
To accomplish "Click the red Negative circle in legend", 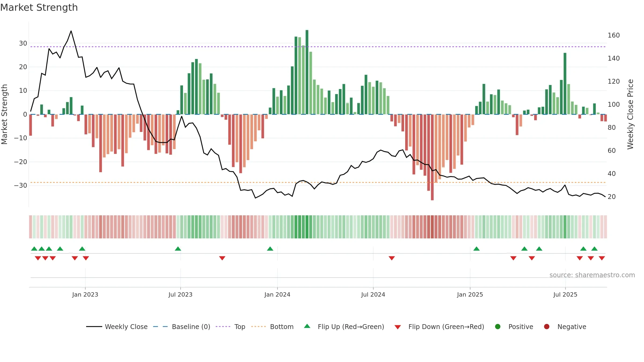I will tap(547, 327).
